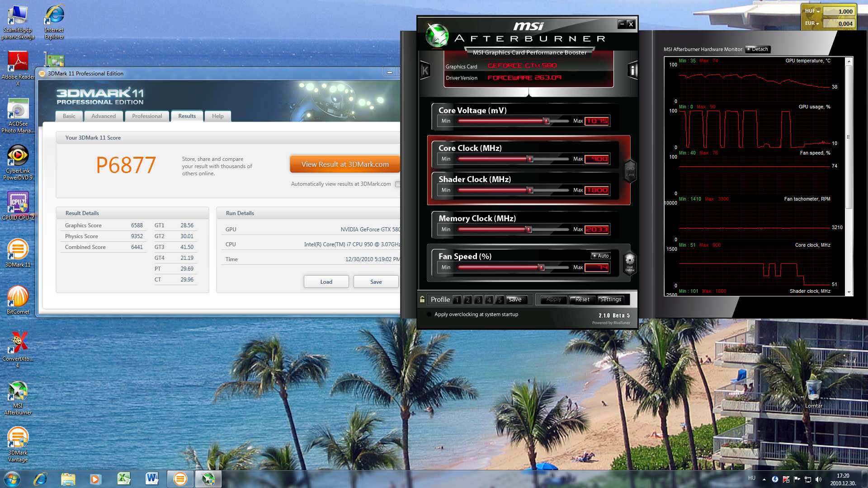This screenshot has height=488, width=868.
Task: Open the MSI Afterburner desktop icon
Action: click(x=18, y=398)
